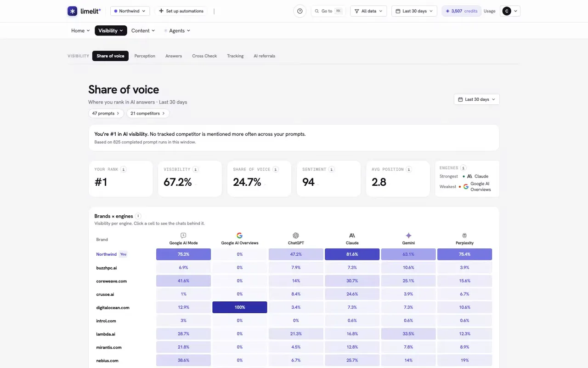Click the ChatGPT column icon
588x368 pixels.
click(x=296, y=235)
